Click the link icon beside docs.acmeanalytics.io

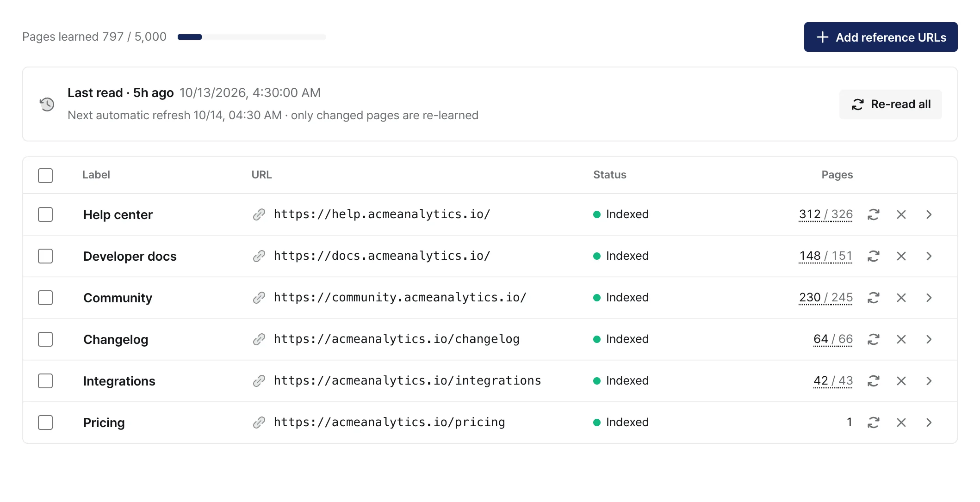click(259, 256)
